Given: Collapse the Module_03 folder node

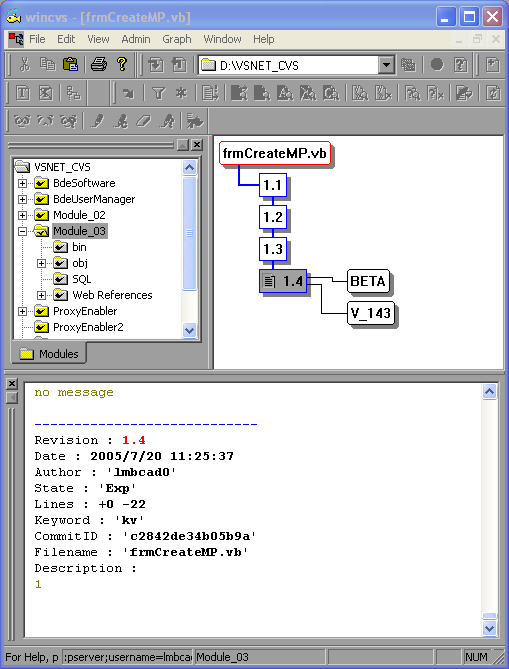Looking at the screenshot, I should [22, 231].
